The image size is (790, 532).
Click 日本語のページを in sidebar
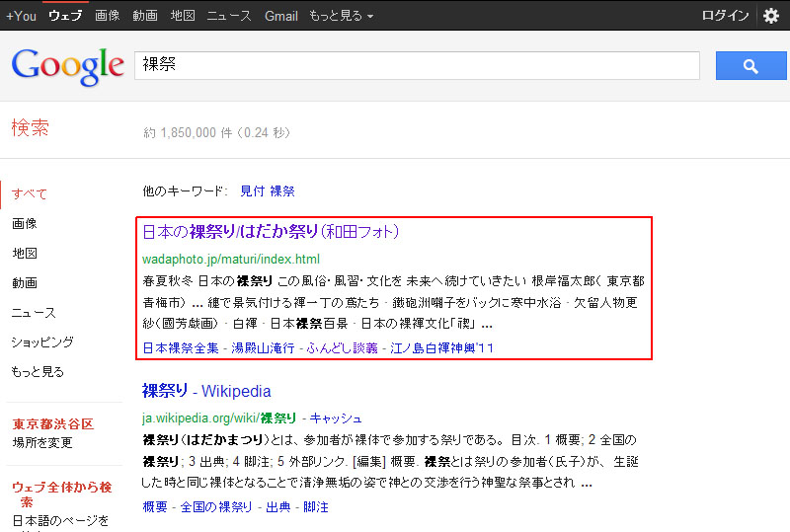click(60, 520)
